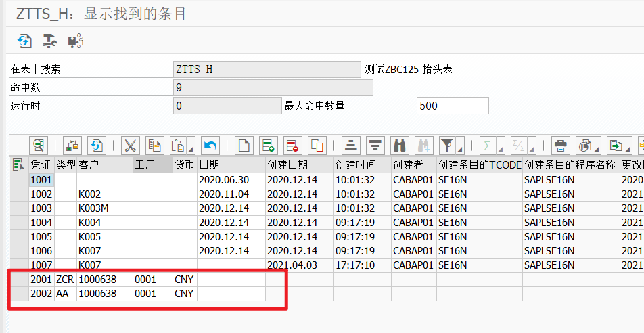
Task: Click the 日期 column header
Action: point(231,165)
